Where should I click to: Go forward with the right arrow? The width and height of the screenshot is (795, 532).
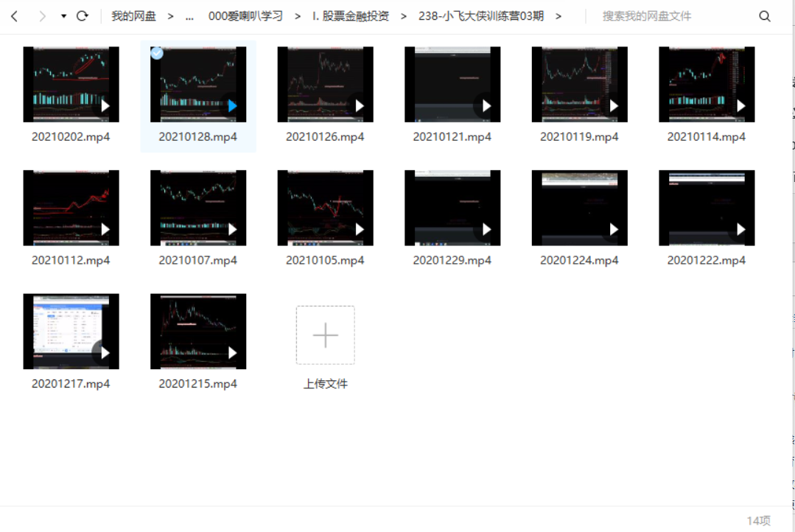[42, 16]
